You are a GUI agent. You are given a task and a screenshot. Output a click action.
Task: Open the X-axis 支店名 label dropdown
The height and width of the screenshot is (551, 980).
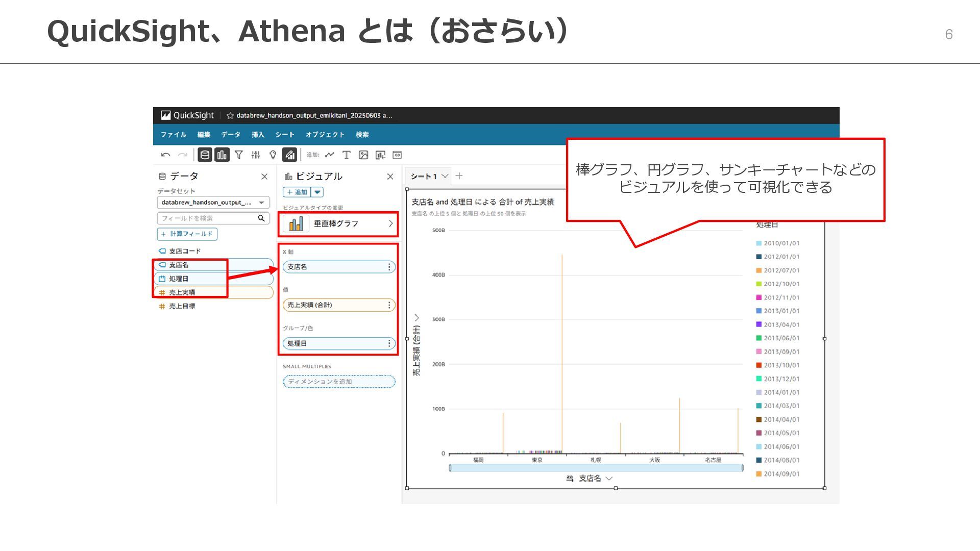[x=609, y=479]
